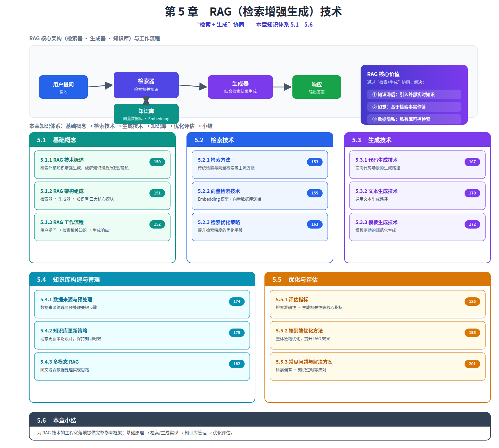Viewport: 499px width, 448px height.
Task: Open the 5.2.3 检索优化策略 card
Action: click(x=260, y=227)
